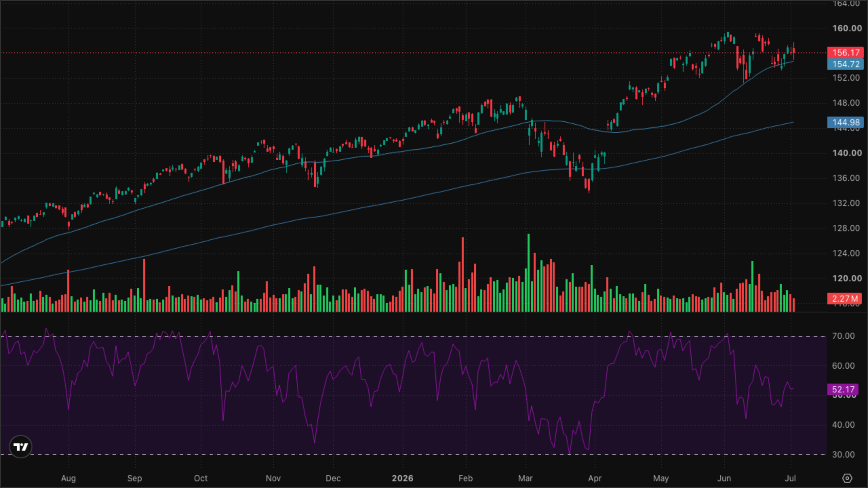Click the tallest green volume bar in March
The width and height of the screenshot is (868, 488).
[x=528, y=273]
